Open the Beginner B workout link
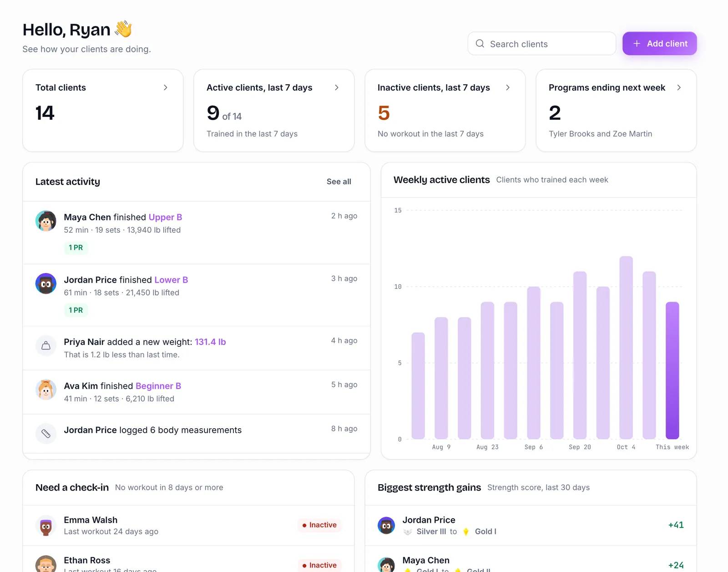Screen dimensions: 728x572 [158, 386]
